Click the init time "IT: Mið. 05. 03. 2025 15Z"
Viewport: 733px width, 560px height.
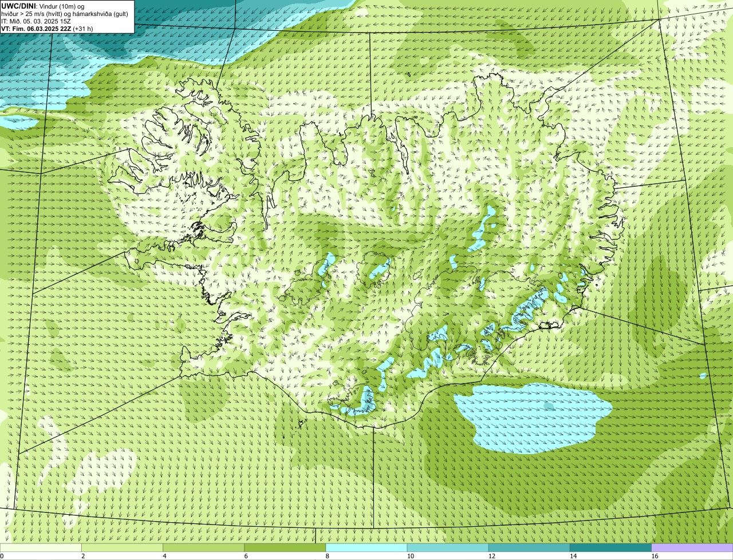coord(37,21)
